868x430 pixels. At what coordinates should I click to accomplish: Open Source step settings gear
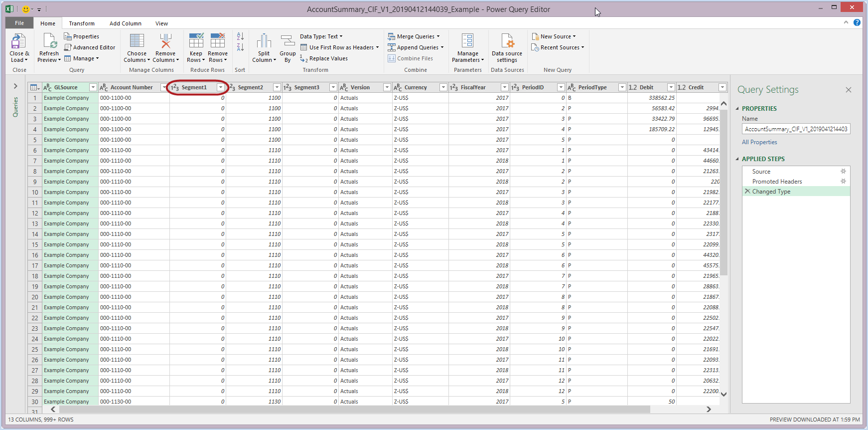(844, 171)
